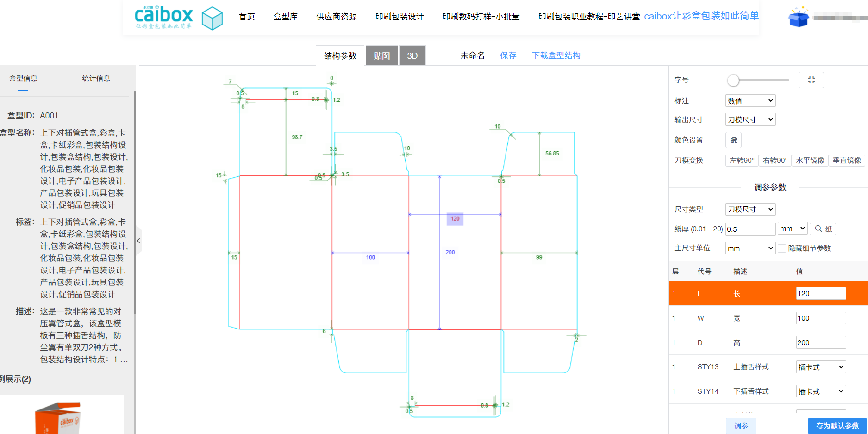
Task: Open the paper thickness unit mm dropdown
Action: pyautogui.click(x=793, y=229)
